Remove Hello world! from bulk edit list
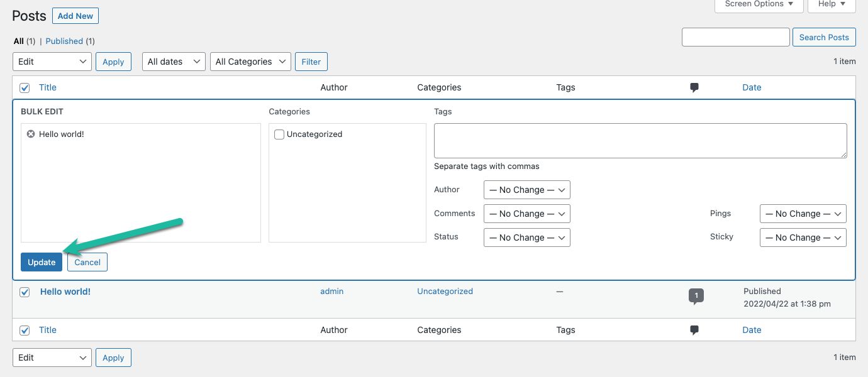 coord(30,134)
